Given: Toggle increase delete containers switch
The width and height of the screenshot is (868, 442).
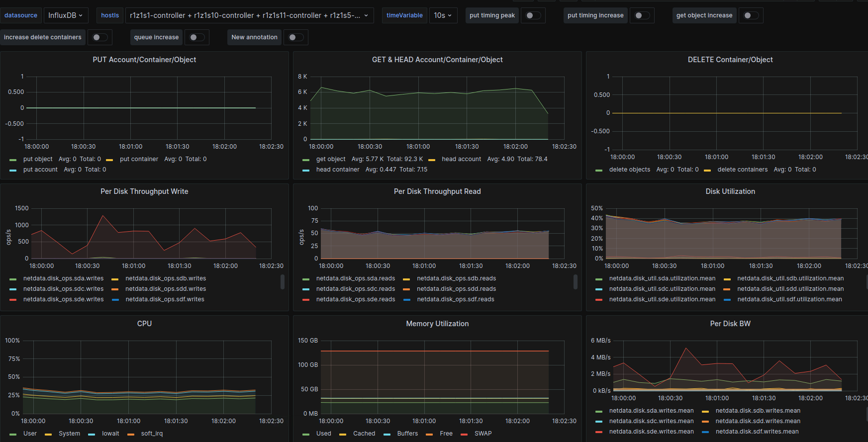Looking at the screenshot, I should tap(99, 37).
